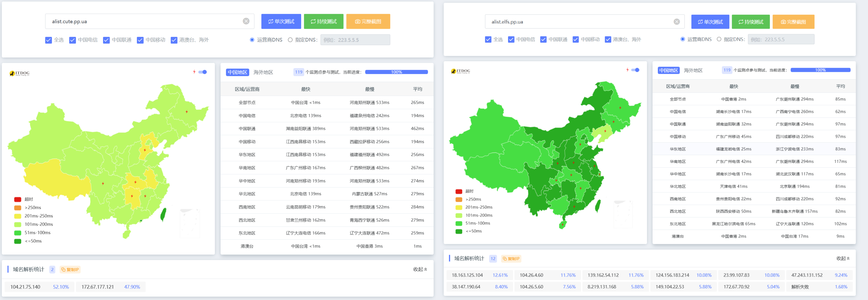Image resolution: width=868 pixels, height=300 pixels.
Task: Uncheck 中国电信 in the left panel
Action: click(72, 40)
